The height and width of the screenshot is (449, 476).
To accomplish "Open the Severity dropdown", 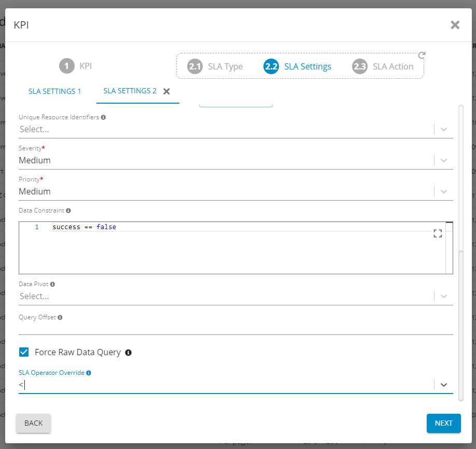I will point(444,160).
